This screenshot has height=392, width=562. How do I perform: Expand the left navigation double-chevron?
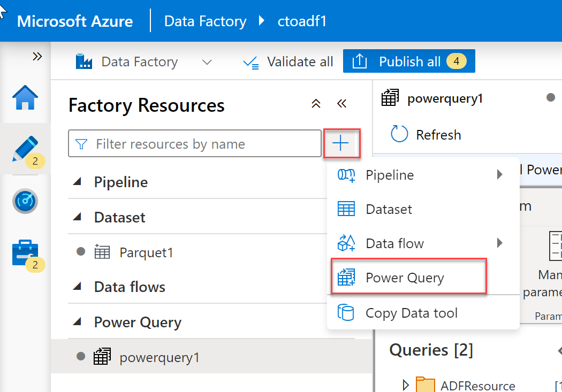[x=37, y=57]
